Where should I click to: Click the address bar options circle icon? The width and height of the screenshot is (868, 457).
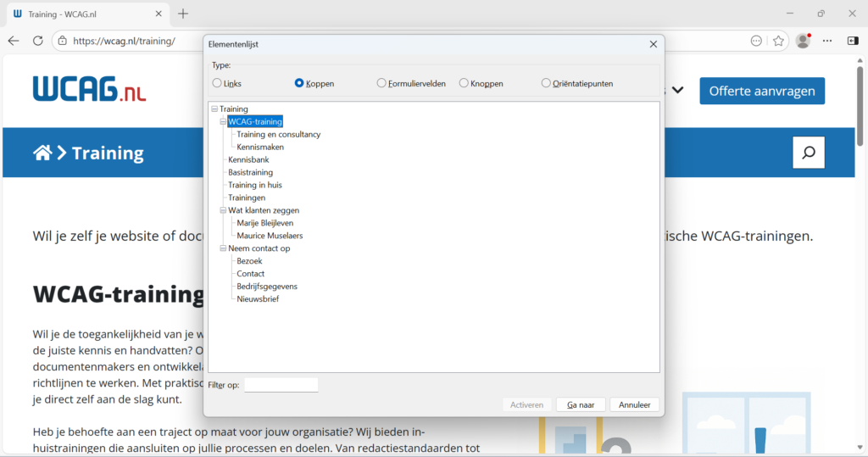tap(756, 41)
